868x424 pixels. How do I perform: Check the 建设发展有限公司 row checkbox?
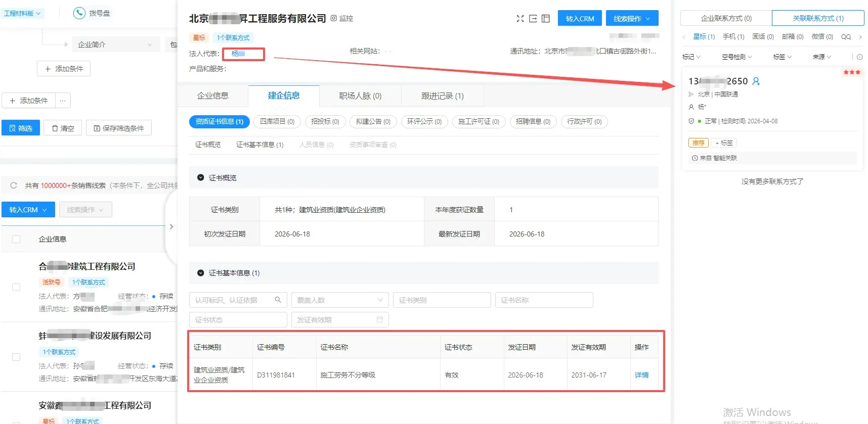click(x=16, y=357)
